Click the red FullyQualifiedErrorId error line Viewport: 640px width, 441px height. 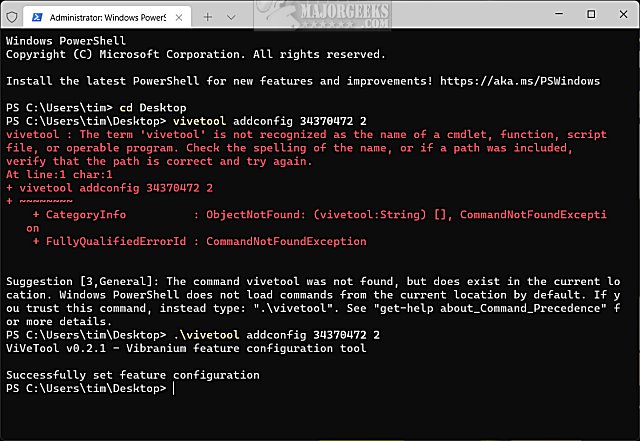pos(200,241)
